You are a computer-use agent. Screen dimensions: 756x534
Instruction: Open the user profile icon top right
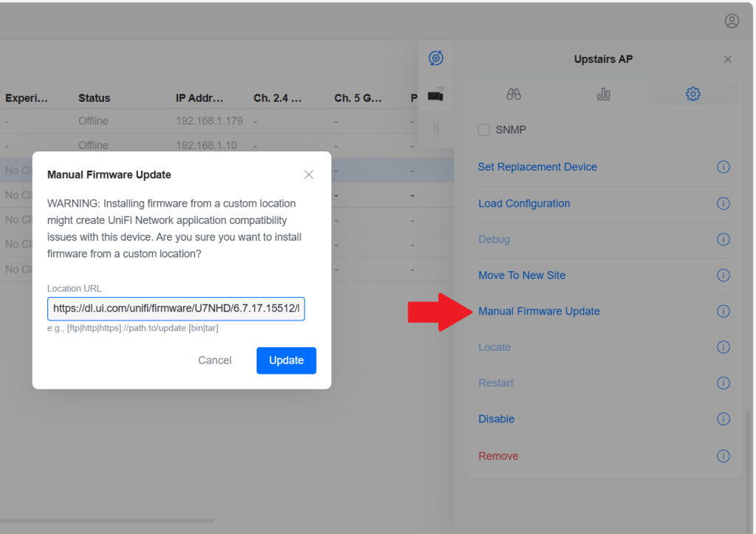(x=732, y=21)
